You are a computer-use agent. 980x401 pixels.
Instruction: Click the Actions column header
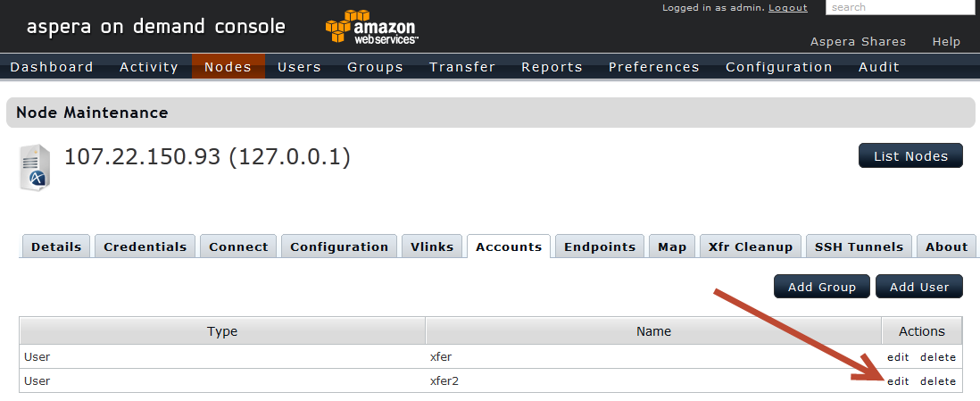pyautogui.click(x=922, y=331)
